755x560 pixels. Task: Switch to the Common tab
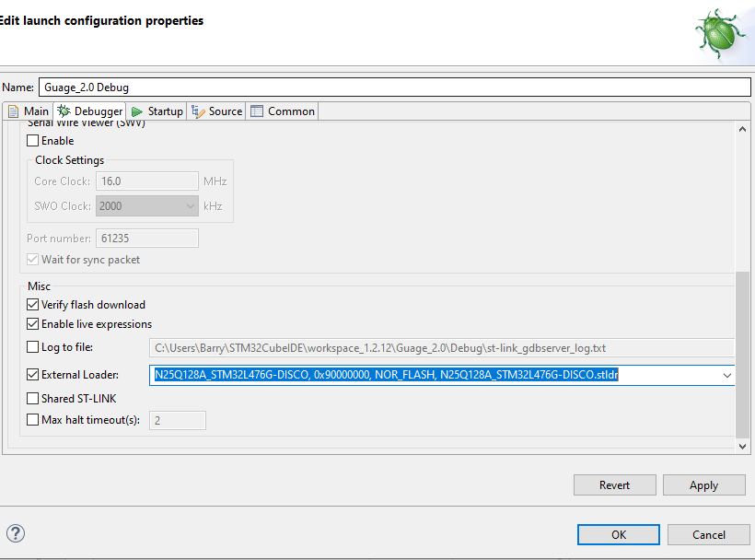click(282, 111)
